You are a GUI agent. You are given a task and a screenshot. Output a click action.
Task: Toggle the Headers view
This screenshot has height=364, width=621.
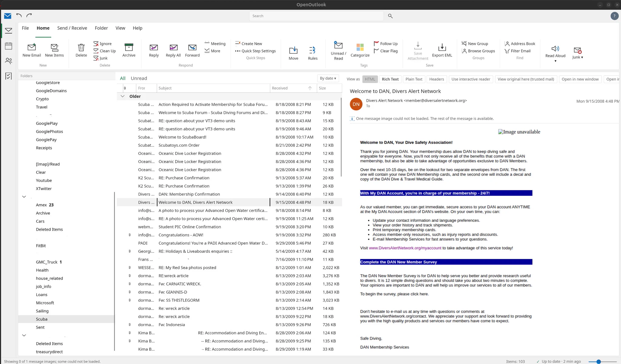pos(436,79)
